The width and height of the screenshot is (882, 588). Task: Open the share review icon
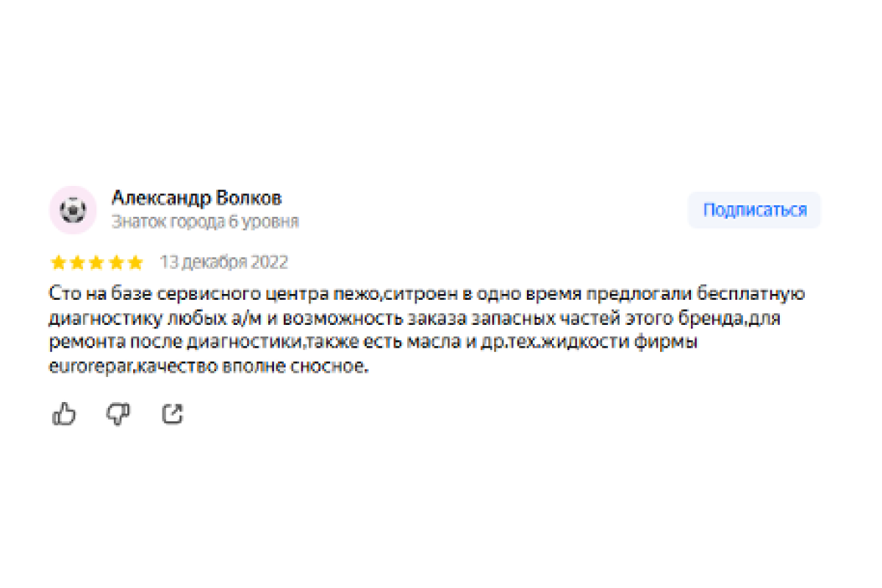point(172,415)
